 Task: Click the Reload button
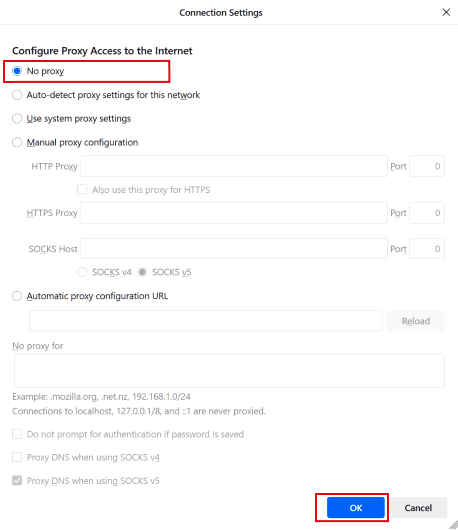(416, 321)
